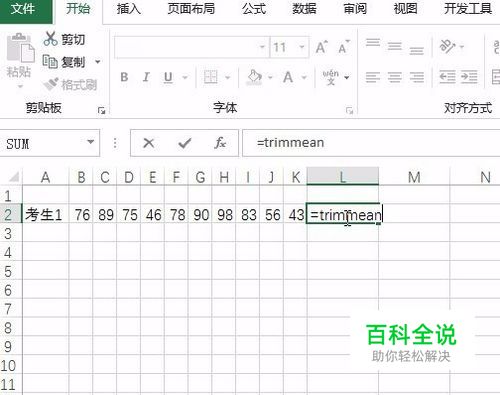This screenshot has width=500, height=395.
Task: Cancel formula entry with X button
Action: pos(149,143)
